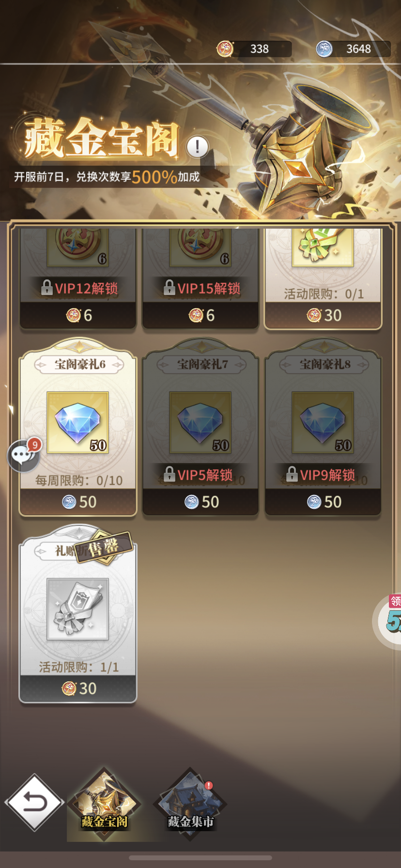This screenshot has height=868, width=401.
Task: Select the 藏金宝阁 tab
Action: (104, 803)
